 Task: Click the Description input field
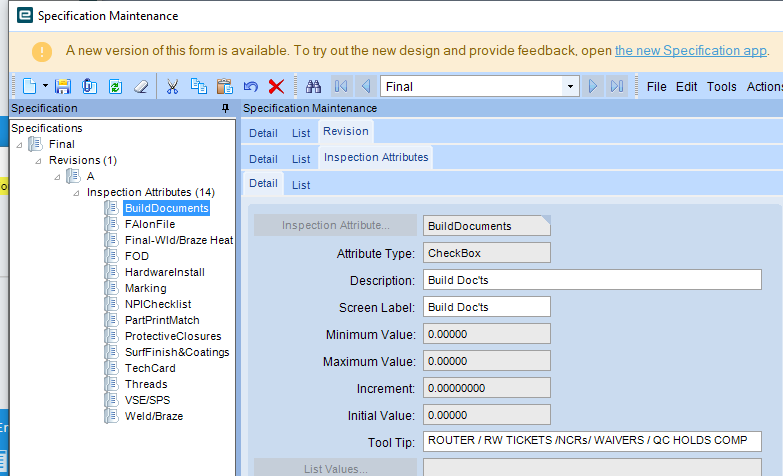[592, 280]
